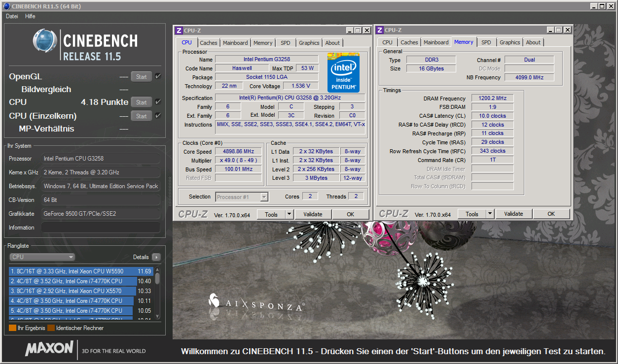618x364 pixels.
Task: Start the OpenGL benchmark
Action: click(x=142, y=76)
